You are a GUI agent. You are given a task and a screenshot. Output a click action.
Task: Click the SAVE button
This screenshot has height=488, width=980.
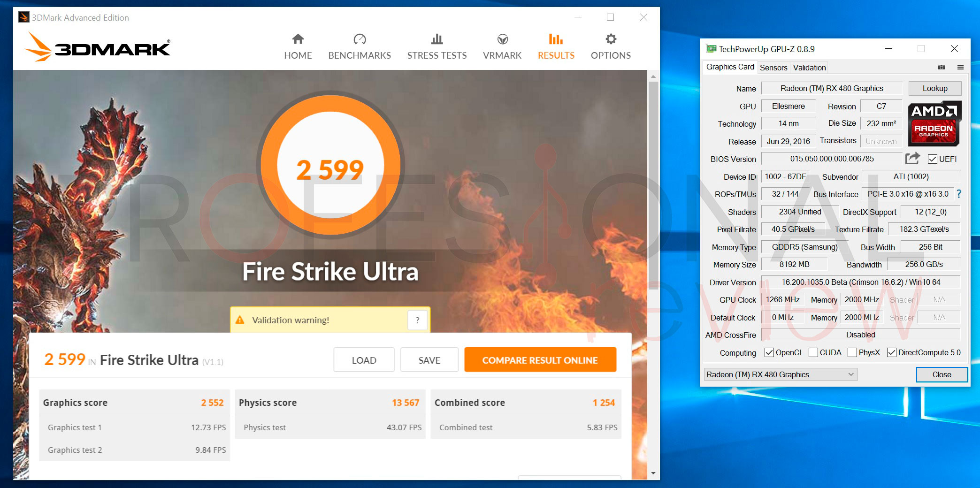(x=429, y=360)
